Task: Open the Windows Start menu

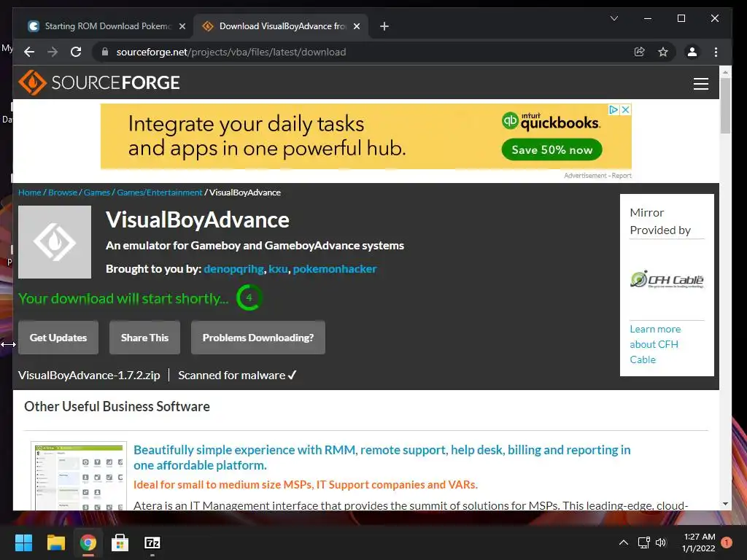Action: (x=23, y=542)
